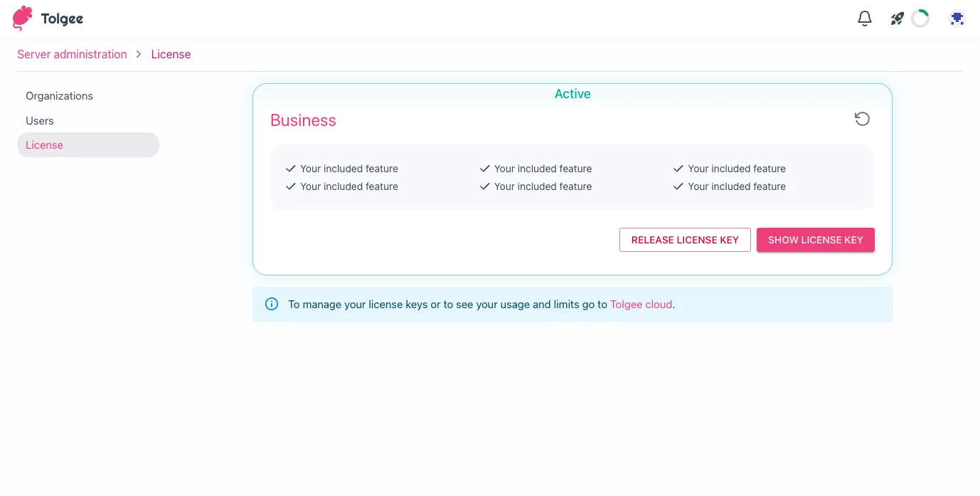
Task: Click the circular usage progress control
Action: [920, 19]
